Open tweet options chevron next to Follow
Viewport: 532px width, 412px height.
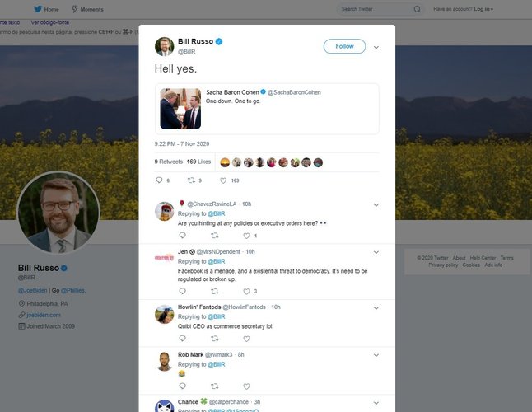376,47
